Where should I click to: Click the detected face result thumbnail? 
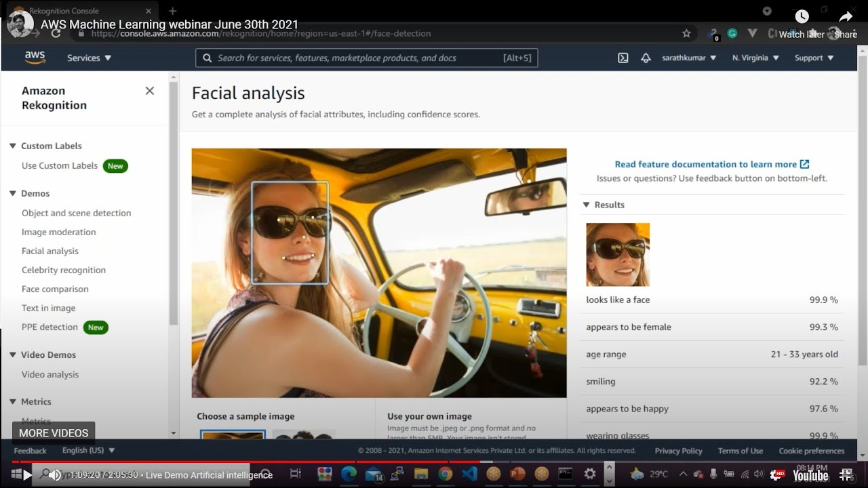618,255
